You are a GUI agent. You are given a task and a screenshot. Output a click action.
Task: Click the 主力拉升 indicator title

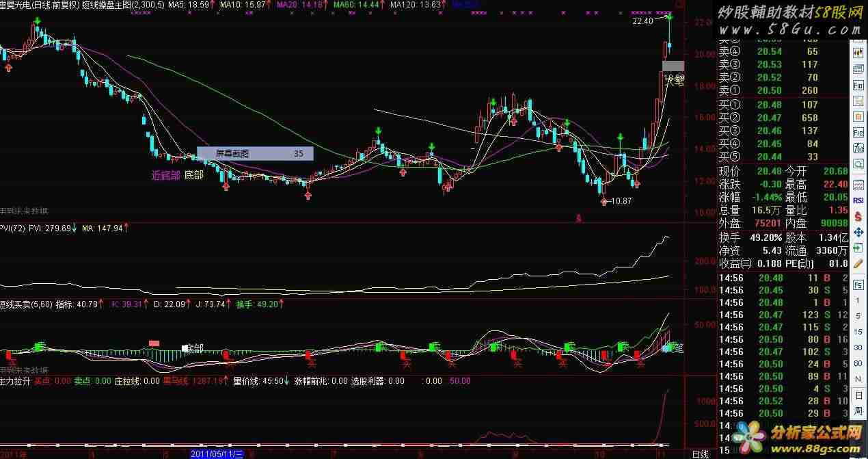pyautogui.click(x=15, y=381)
